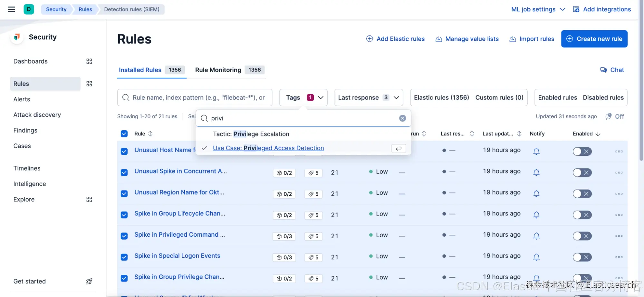
Task: Switch to the Rule Monitoring tab
Action: 218,70
